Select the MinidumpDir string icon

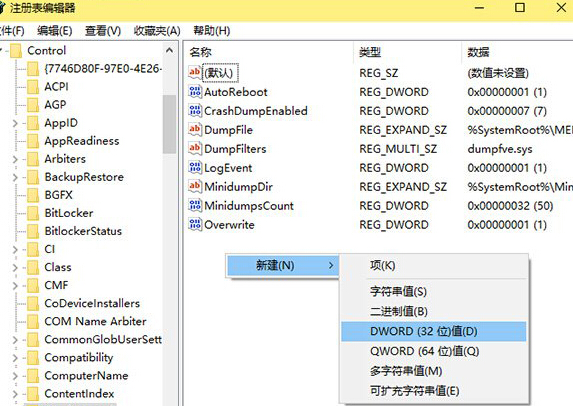(x=195, y=186)
